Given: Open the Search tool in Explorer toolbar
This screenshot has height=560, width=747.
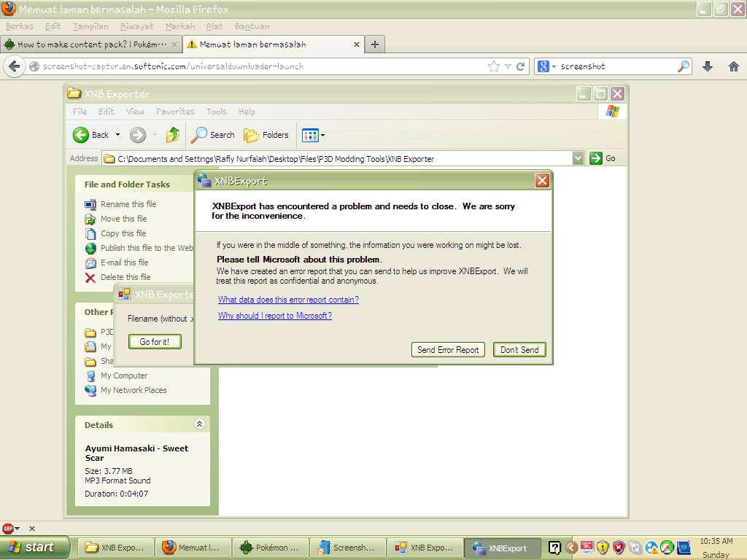Looking at the screenshot, I should [213, 135].
